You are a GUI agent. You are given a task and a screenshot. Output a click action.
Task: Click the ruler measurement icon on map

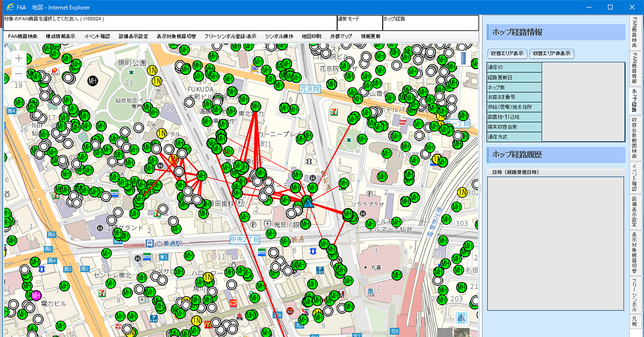(x=463, y=59)
